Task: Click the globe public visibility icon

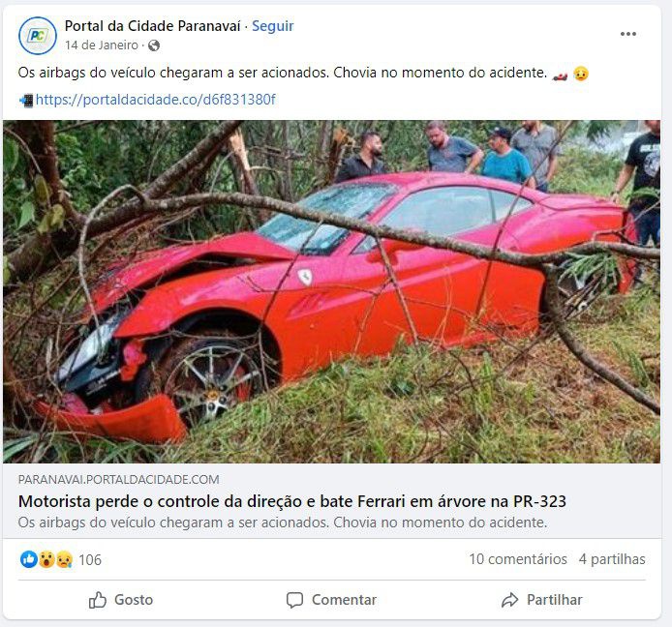Action: point(154,45)
